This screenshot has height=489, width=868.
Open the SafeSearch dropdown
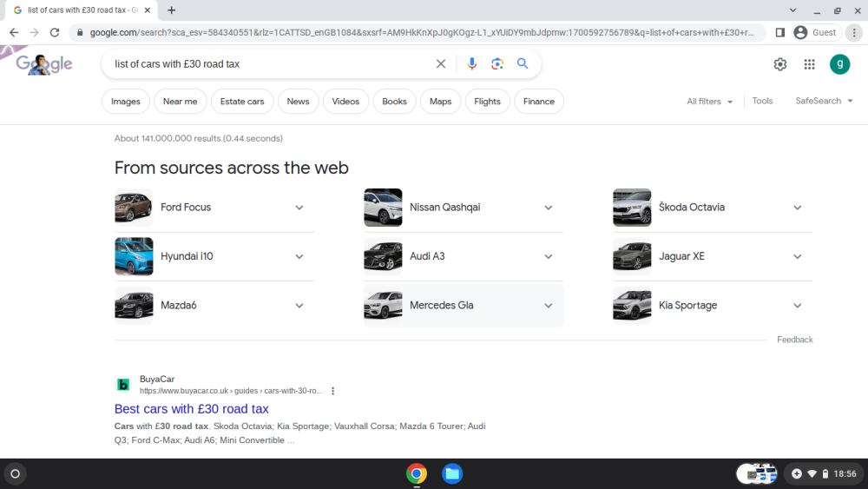(824, 101)
